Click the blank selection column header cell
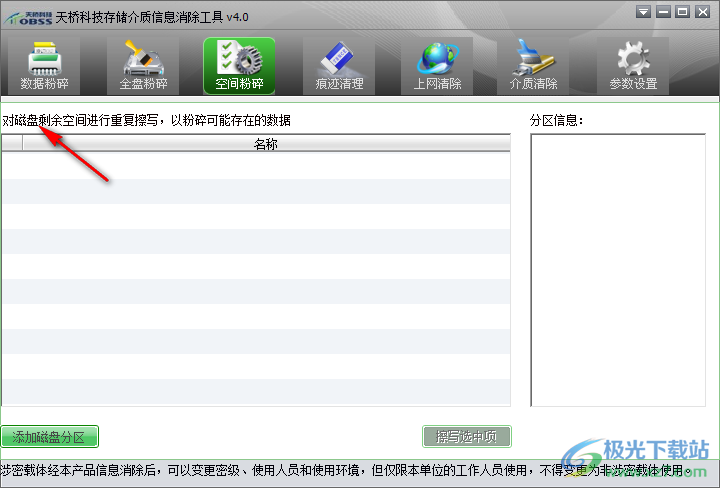 [x=11, y=144]
